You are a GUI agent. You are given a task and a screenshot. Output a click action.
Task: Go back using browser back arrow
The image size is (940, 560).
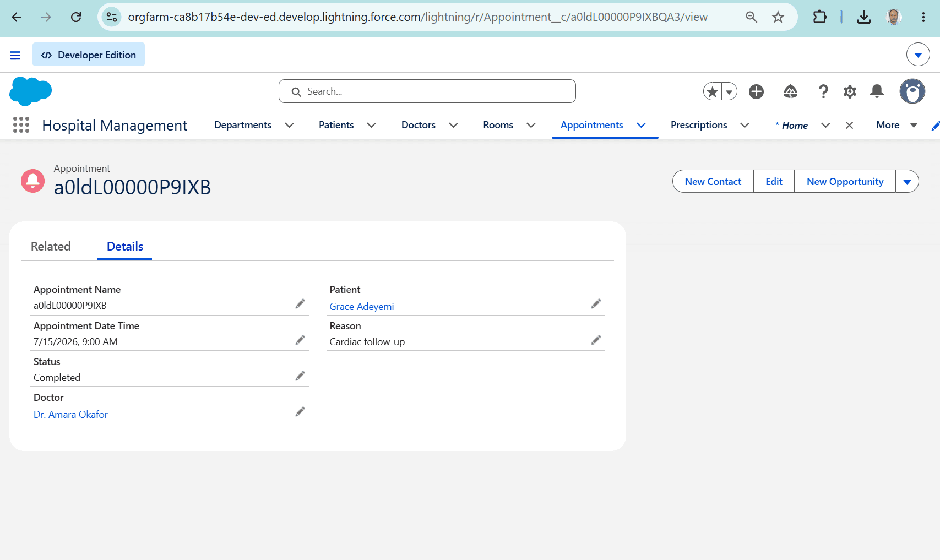pyautogui.click(x=17, y=17)
